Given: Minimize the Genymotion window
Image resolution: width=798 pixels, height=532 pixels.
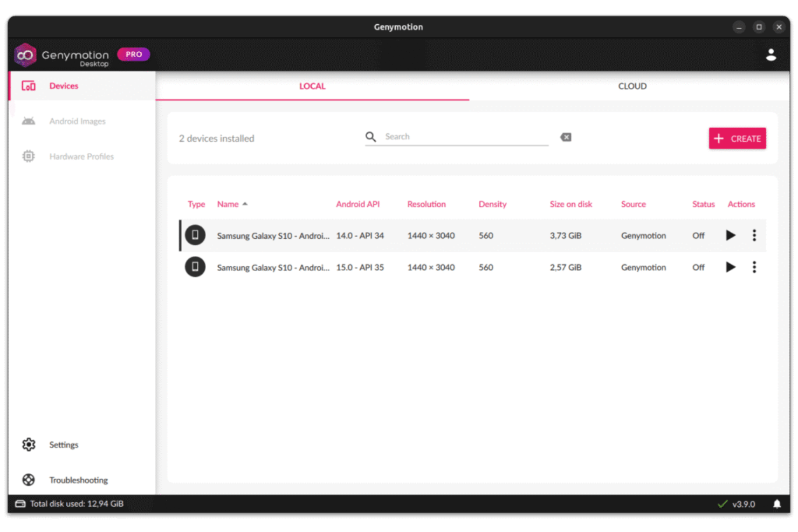Looking at the screenshot, I should coord(739,27).
